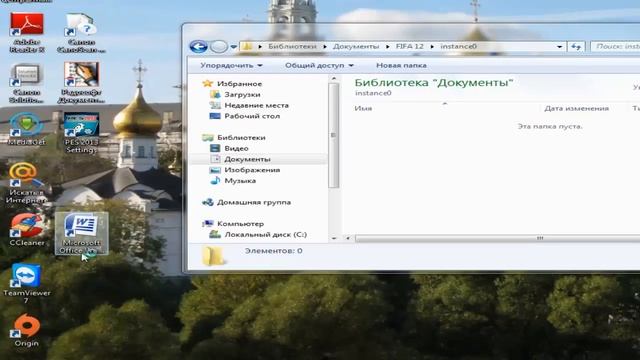Click navigation pane scroll down arrow
Viewport: 640px width, 360px height.
coord(334,238)
